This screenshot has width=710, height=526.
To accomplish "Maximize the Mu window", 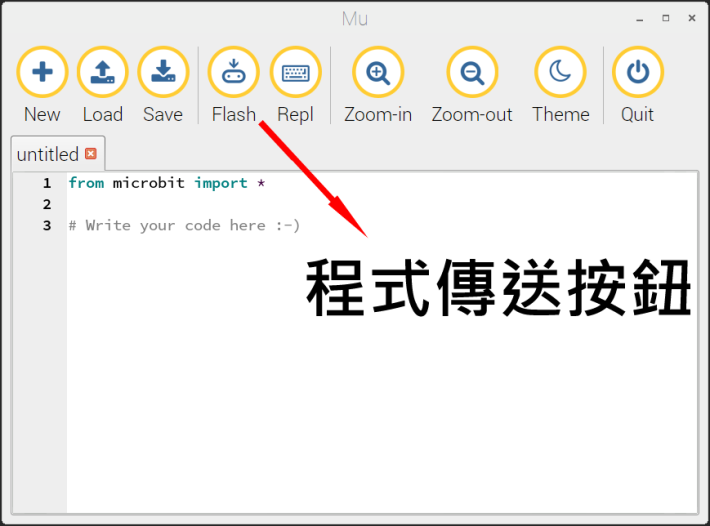I will (666, 18).
